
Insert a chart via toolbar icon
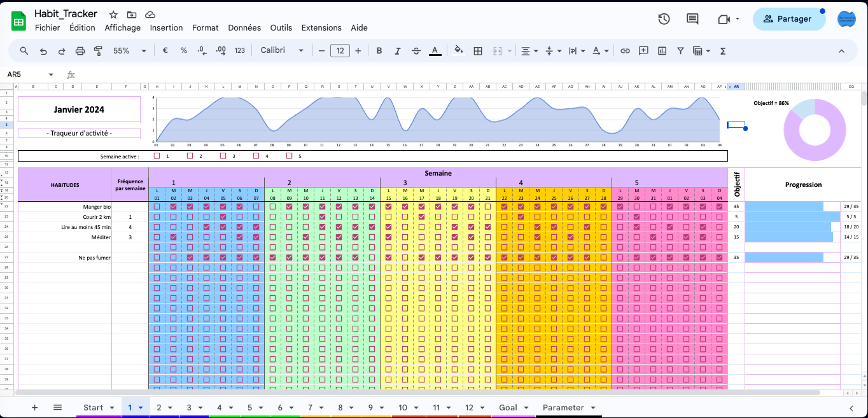[662, 50]
